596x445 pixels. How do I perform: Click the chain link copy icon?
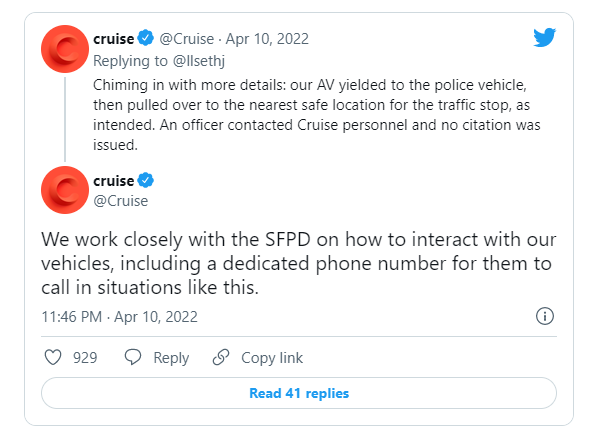click(221, 357)
